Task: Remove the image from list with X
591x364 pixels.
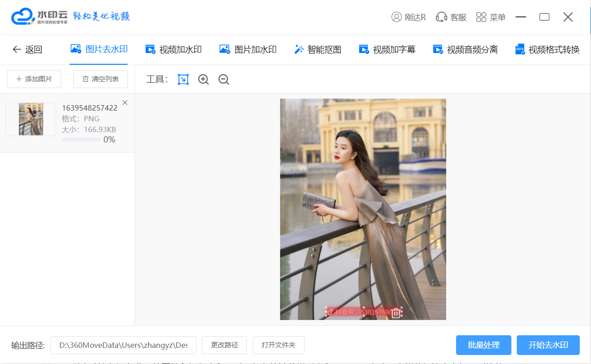Action: click(125, 103)
